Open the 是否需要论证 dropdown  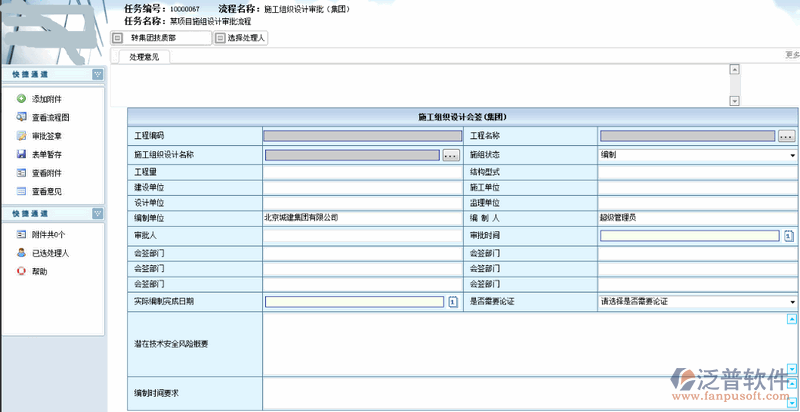tap(792, 301)
